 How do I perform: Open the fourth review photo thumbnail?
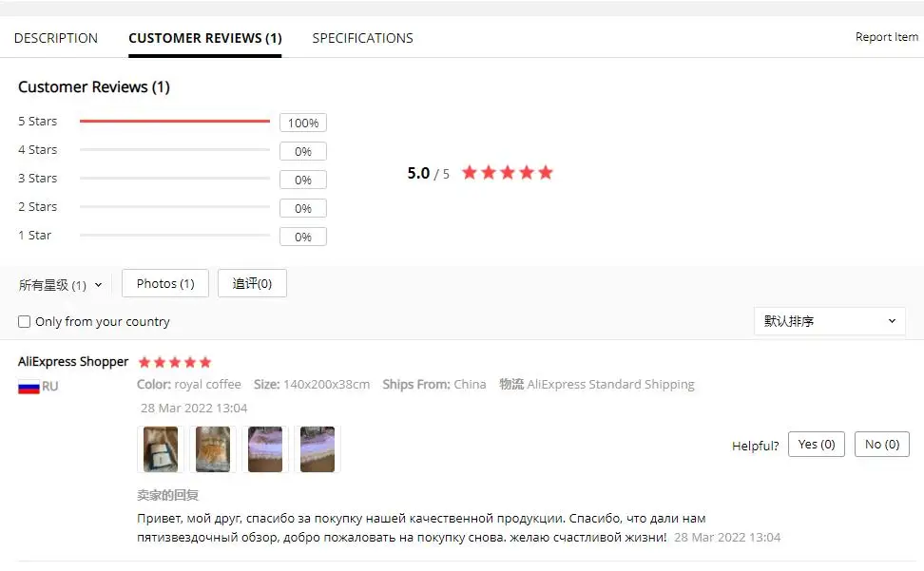click(x=318, y=449)
